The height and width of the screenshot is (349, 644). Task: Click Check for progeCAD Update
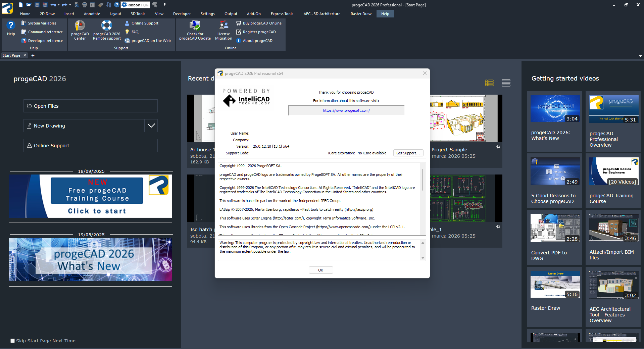coord(195,30)
